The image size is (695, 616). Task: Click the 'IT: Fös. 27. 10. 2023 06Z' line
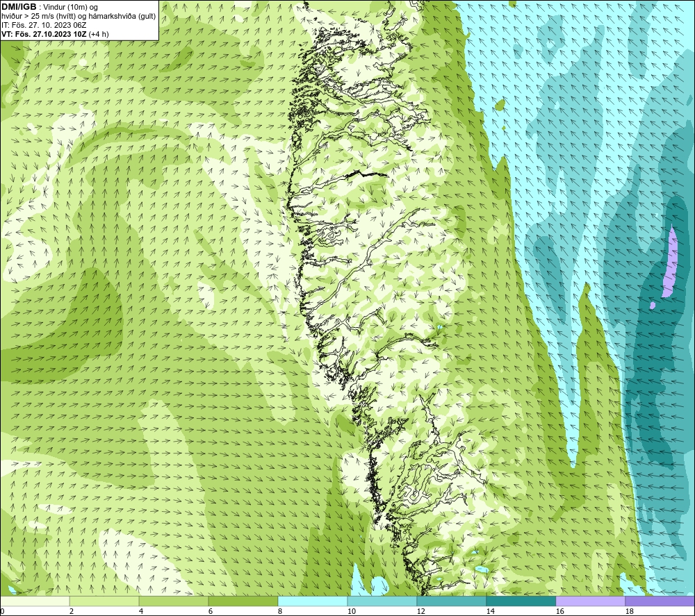44,25
